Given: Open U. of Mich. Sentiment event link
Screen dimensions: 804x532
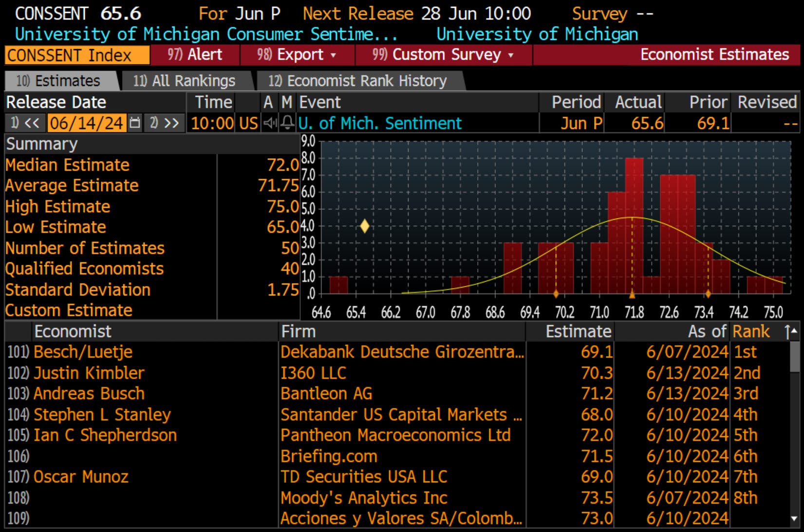Looking at the screenshot, I should pos(380,123).
